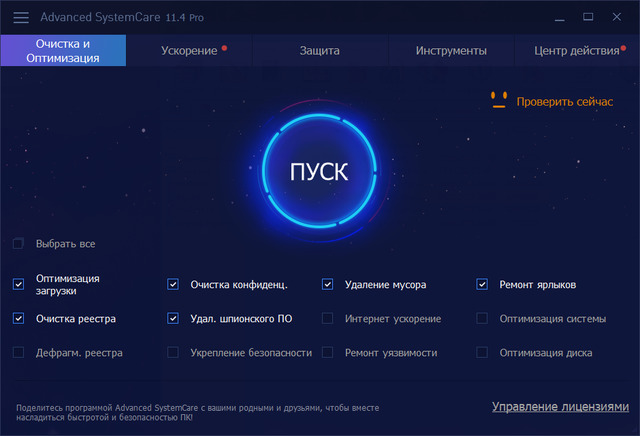This screenshot has width=640, height=436.
Task: Click the orange face status icon
Action: coord(499,100)
